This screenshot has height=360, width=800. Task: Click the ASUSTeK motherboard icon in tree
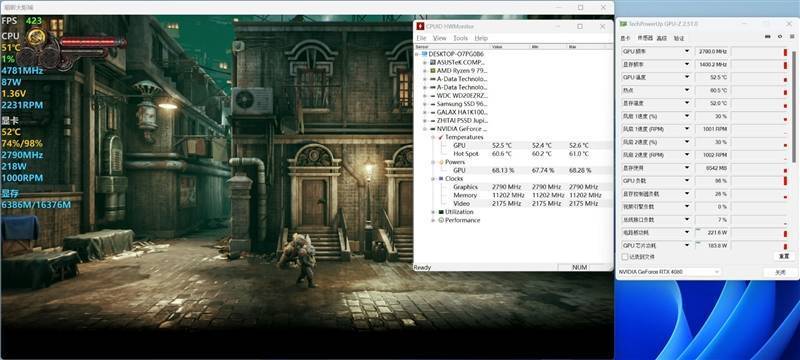433,62
